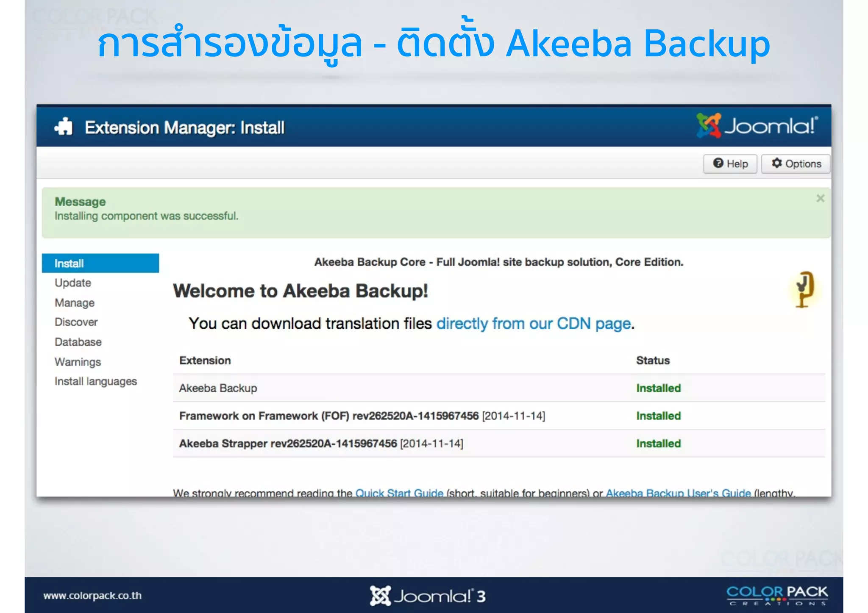Go to the Update sidebar item
The image size is (868, 613).
pos(73,283)
